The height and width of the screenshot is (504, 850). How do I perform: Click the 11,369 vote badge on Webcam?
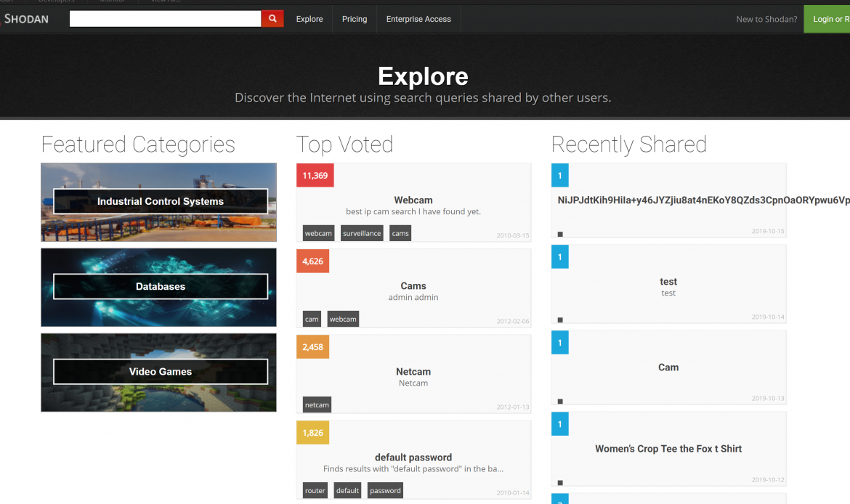click(x=315, y=176)
